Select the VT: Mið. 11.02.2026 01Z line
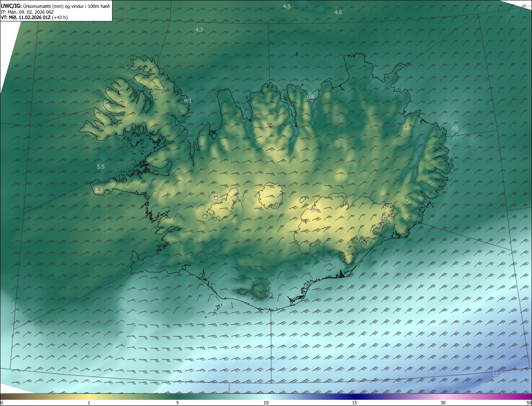This screenshot has width=532, height=406. point(34,17)
